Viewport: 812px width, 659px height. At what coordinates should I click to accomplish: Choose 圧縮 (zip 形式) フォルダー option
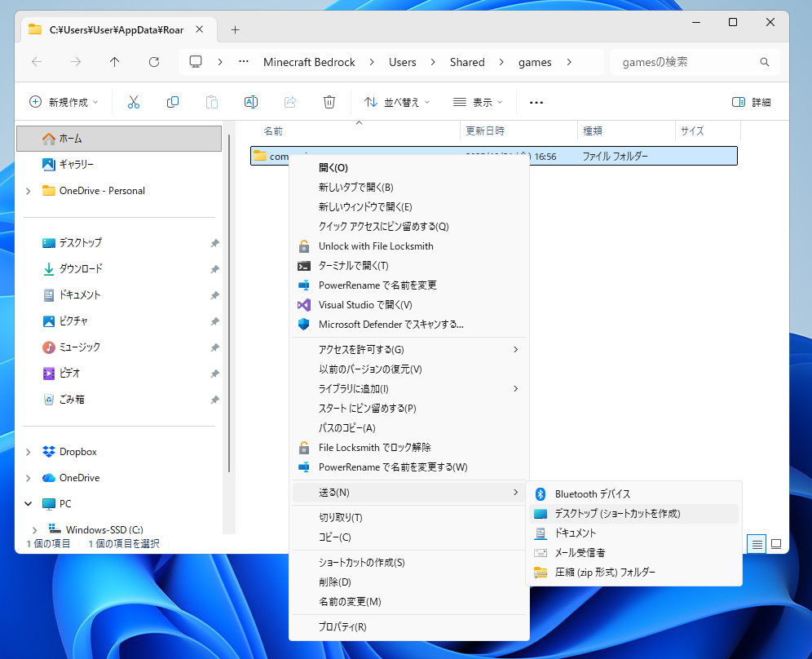pos(605,573)
